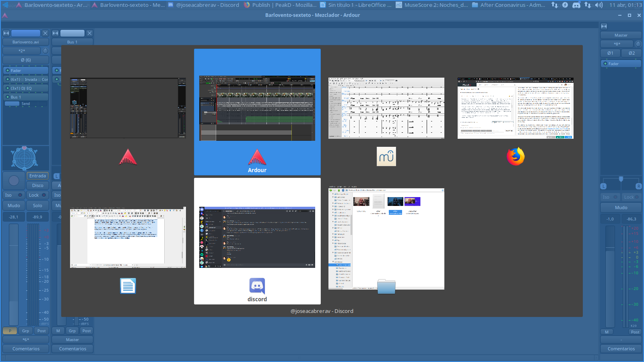This screenshot has height=362, width=644.
Task: Open the M automation mode on the Bus 1 strip
Action: pyautogui.click(x=58, y=331)
